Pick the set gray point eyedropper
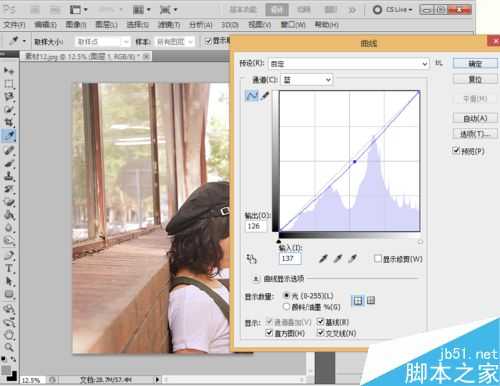 tap(338, 259)
